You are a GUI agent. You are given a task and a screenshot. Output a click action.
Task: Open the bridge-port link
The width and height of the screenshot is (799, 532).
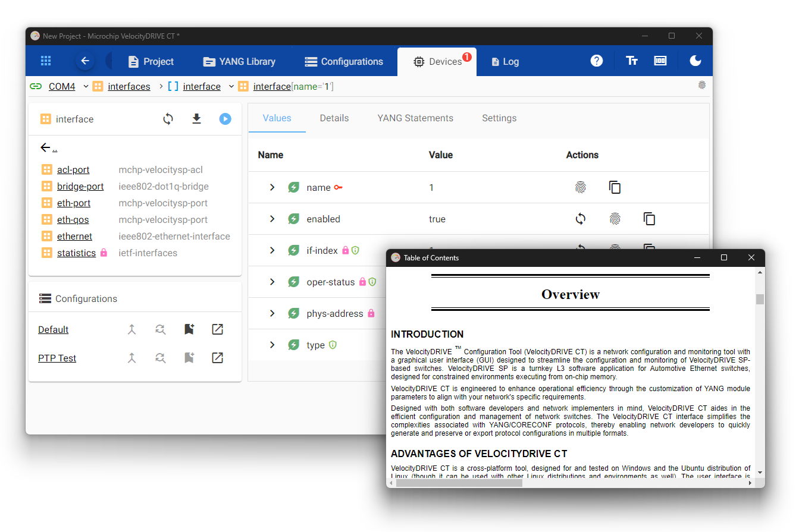[80, 187]
